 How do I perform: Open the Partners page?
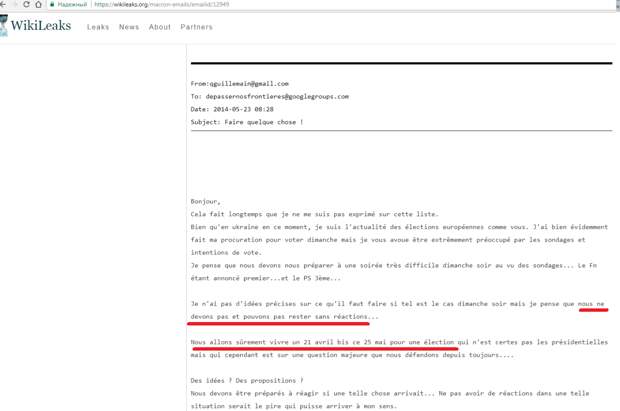197,27
